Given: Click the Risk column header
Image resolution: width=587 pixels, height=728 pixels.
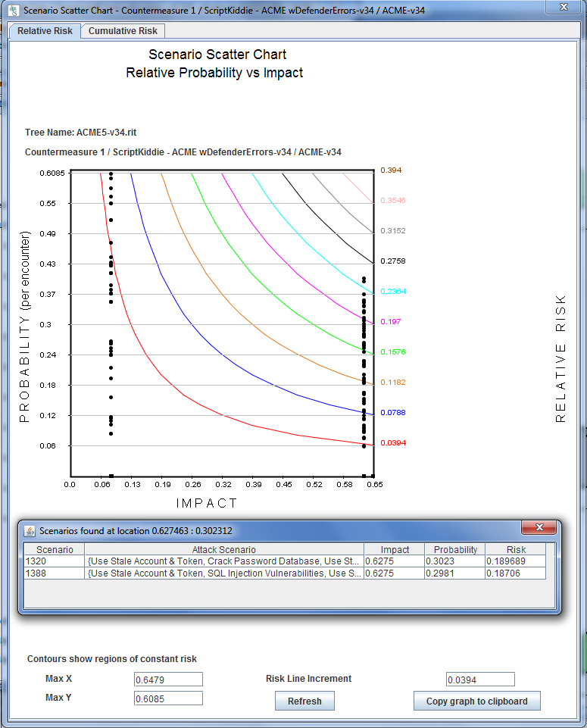Looking at the screenshot, I should tap(516, 549).
